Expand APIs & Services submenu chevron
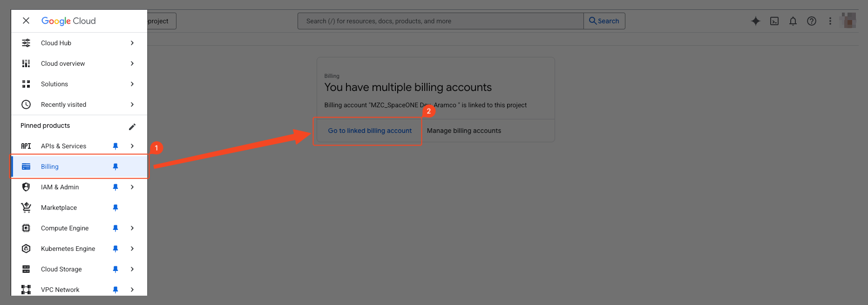The image size is (868, 305). pyautogui.click(x=132, y=146)
